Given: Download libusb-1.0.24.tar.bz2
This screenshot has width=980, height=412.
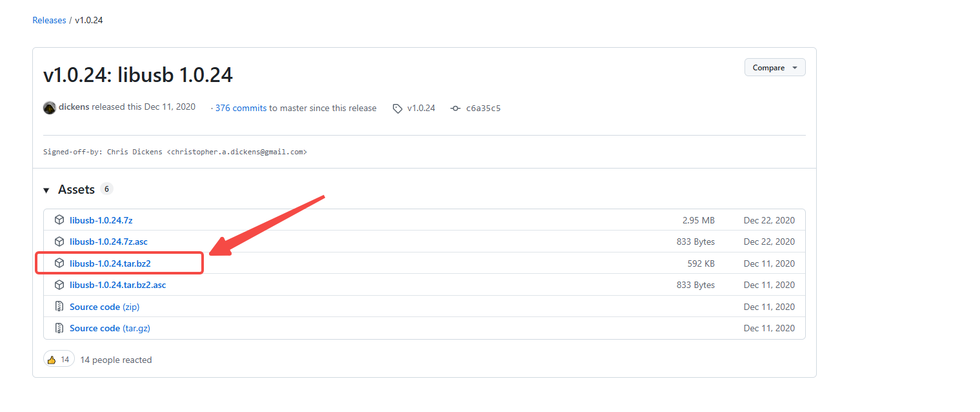Looking at the screenshot, I should pos(110,263).
